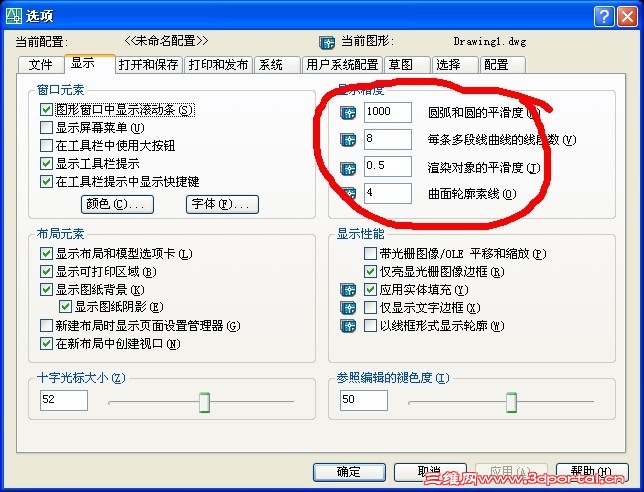Click the 十字光标大小 slider thumb
644x492 pixels.
pos(204,402)
